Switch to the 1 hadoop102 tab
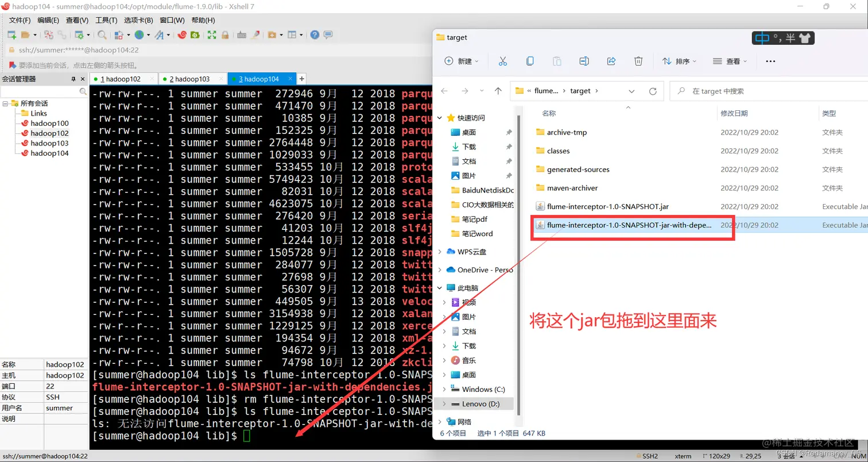 point(123,79)
